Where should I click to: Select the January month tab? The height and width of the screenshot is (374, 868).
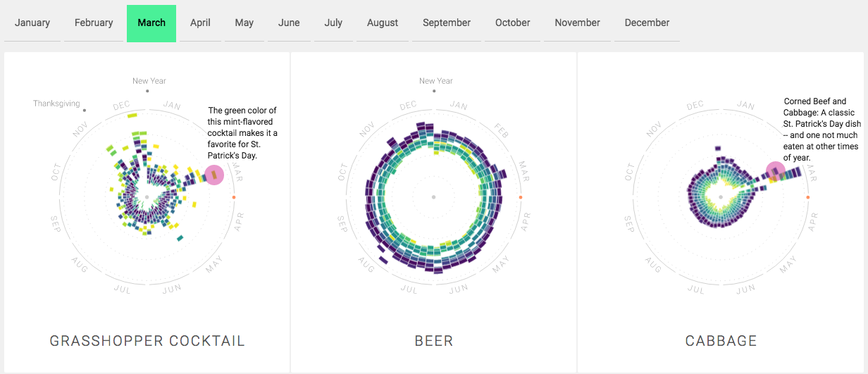tap(32, 23)
